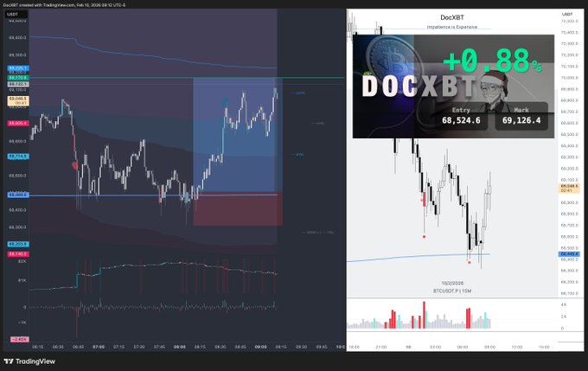Click the TradingView logo at the bottom
Screen dimensions: 588x371
coord(29,361)
